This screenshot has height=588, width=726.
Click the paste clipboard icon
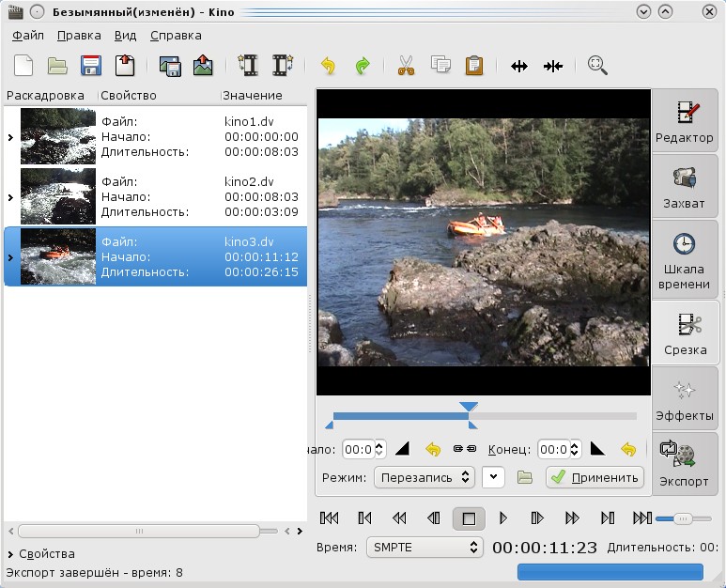pyautogui.click(x=475, y=66)
